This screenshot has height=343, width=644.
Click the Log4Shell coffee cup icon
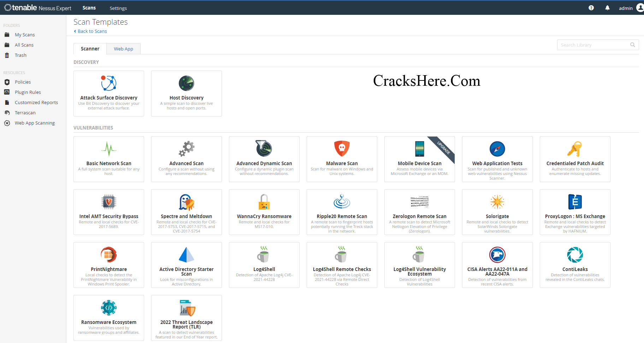tap(264, 254)
